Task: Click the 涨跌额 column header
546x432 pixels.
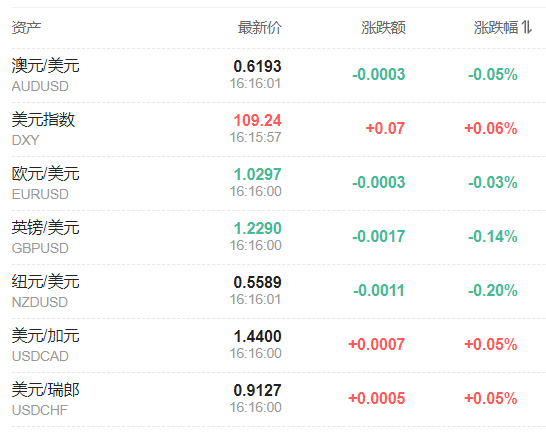Action: click(x=383, y=28)
